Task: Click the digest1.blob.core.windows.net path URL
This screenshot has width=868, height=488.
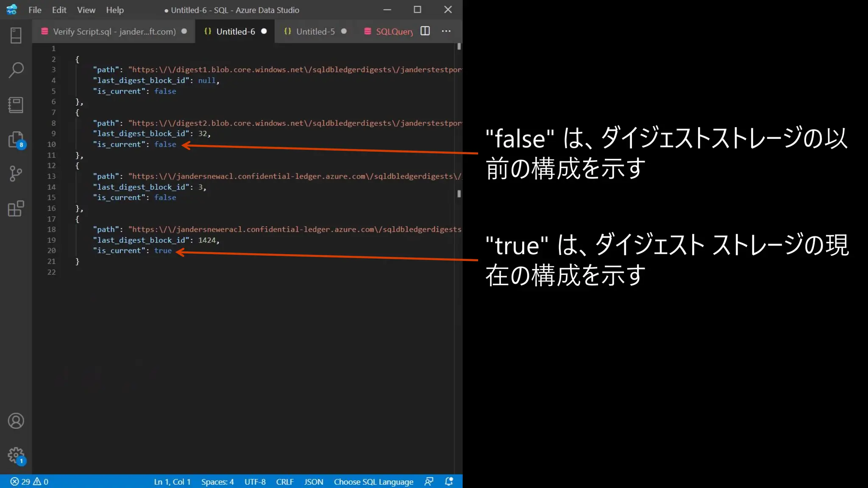Action: [x=295, y=69]
